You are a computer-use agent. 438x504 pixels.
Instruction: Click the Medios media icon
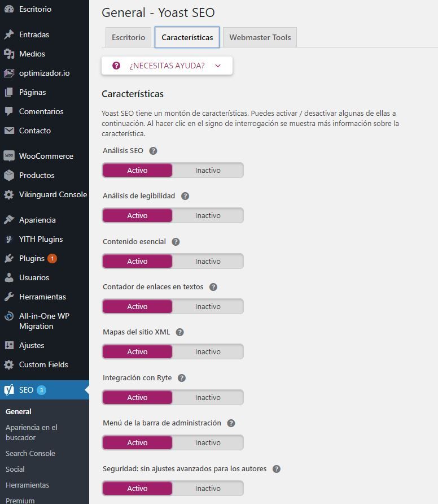coord(9,54)
